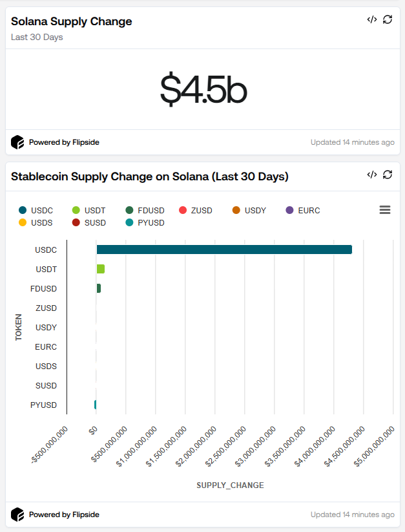Toggle USDT series in chart legend
405x532 pixels.
[90, 211]
